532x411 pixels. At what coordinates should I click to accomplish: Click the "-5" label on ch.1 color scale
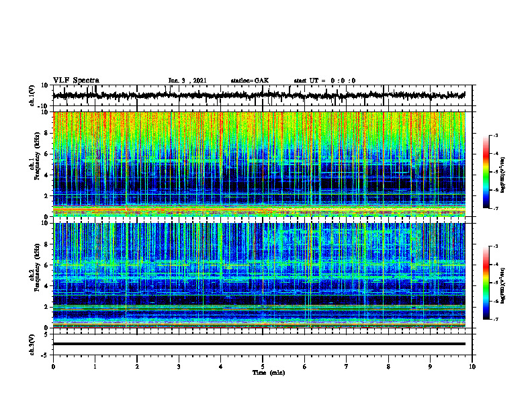[495, 172]
